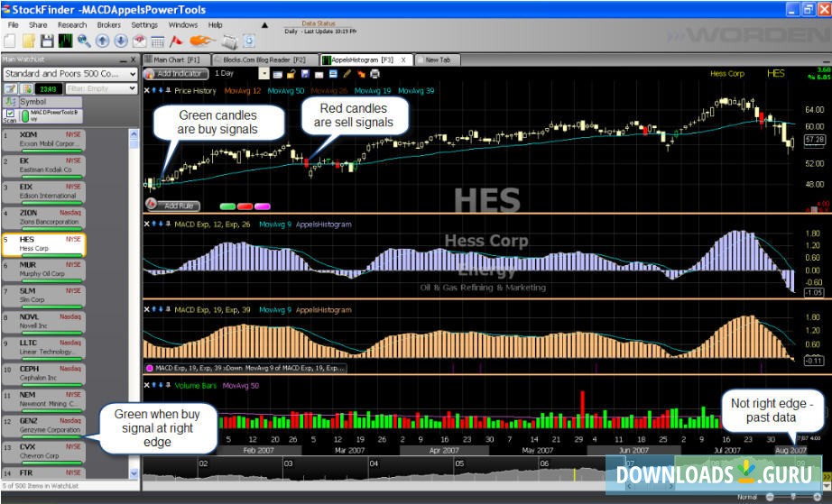Tick the Scan checkbox

[x=10, y=114]
